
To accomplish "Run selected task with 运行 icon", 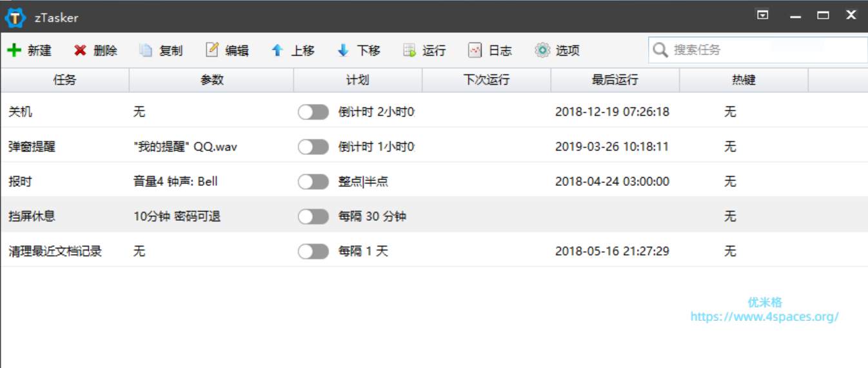I will [409, 50].
